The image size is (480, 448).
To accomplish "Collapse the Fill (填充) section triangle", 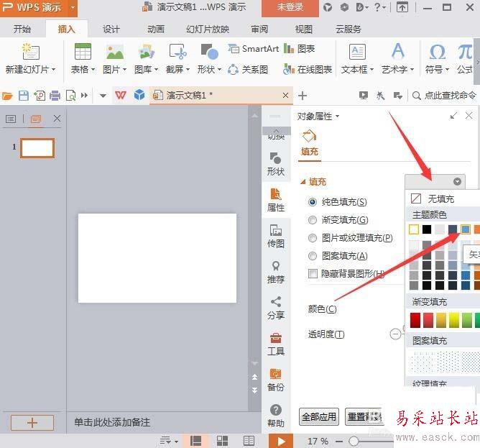I will [x=303, y=182].
